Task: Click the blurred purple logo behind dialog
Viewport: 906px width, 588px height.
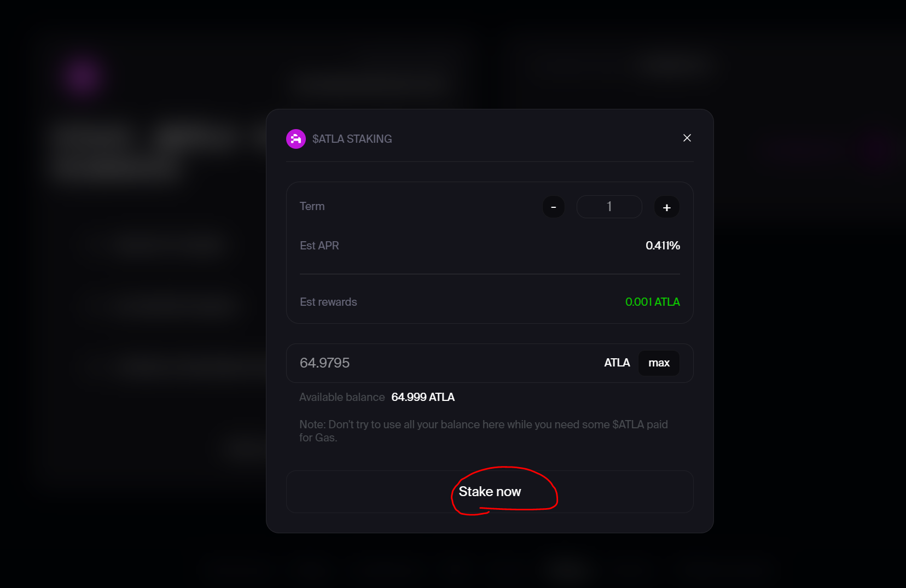Action: tap(82, 75)
